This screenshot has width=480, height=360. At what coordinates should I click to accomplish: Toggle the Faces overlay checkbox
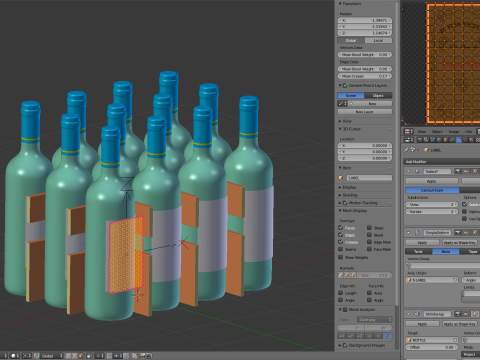[341, 228]
